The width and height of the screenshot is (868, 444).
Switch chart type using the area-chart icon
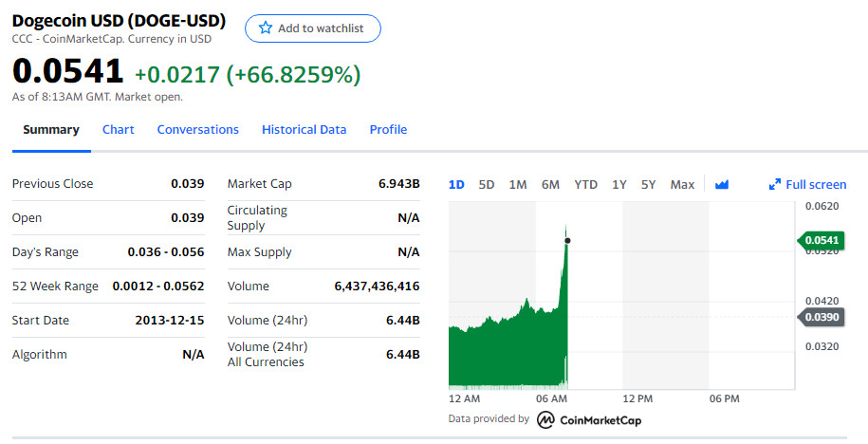pyautogui.click(x=722, y=184)
